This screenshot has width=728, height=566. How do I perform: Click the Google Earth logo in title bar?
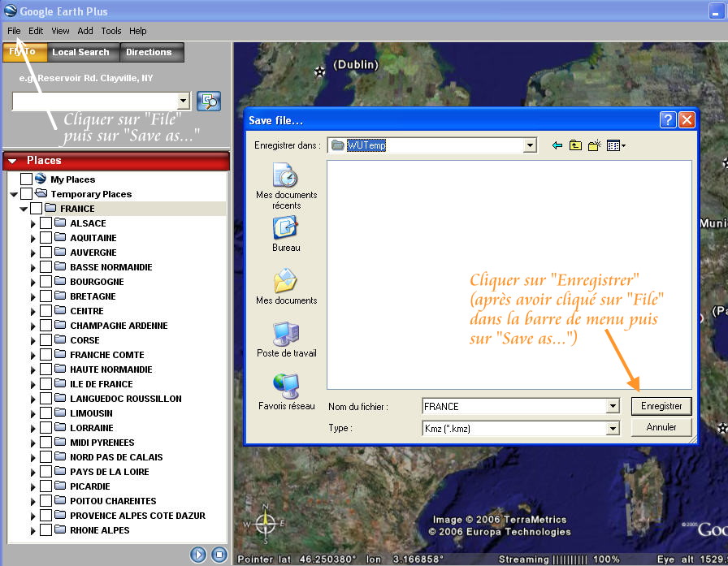coord(11,11)
